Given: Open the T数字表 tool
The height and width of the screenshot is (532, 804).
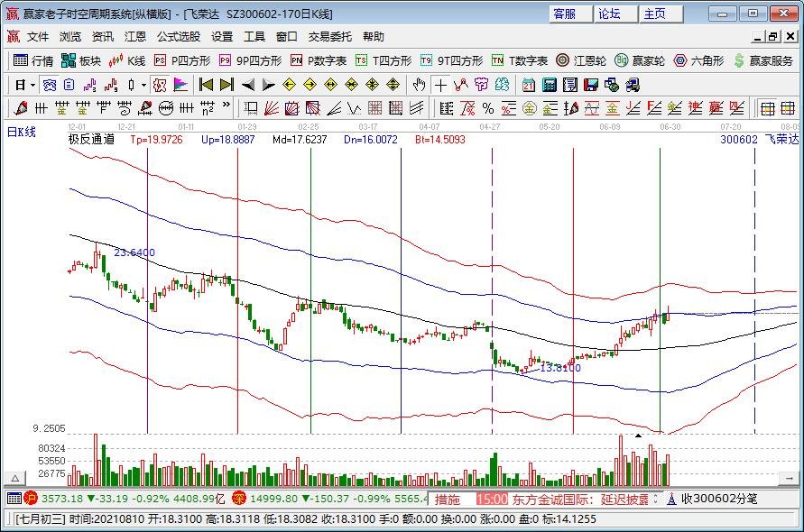Looking at the screenshot, I should click(520, 61).
